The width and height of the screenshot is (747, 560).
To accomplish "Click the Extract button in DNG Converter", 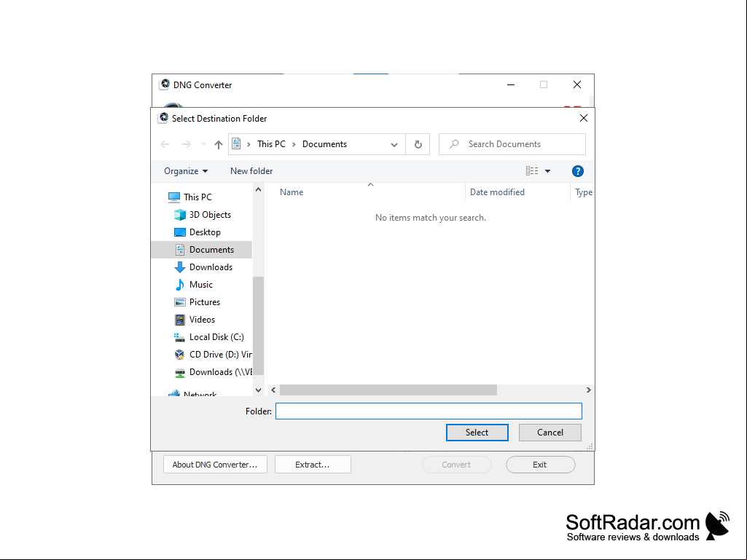I will [313, 465].
